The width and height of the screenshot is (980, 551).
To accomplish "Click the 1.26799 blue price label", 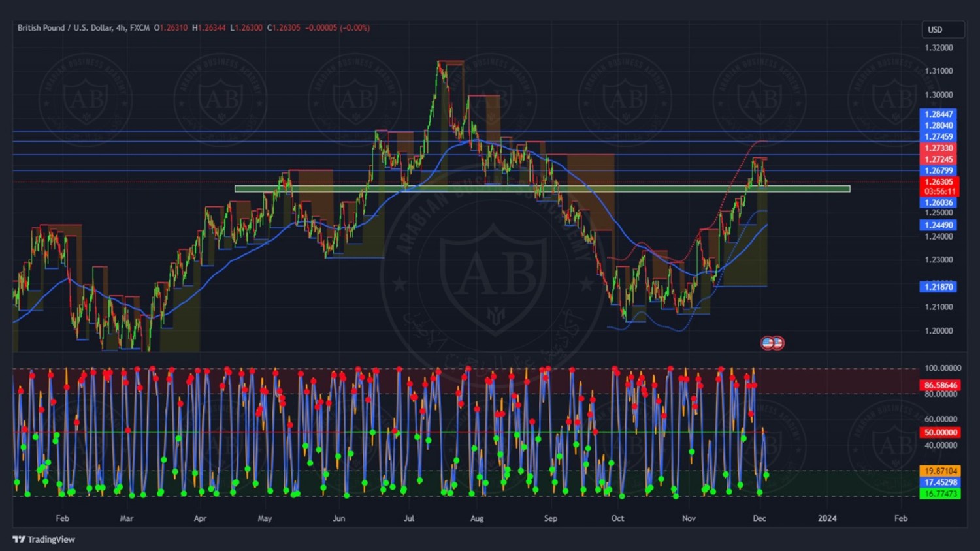I will (938, 171).
